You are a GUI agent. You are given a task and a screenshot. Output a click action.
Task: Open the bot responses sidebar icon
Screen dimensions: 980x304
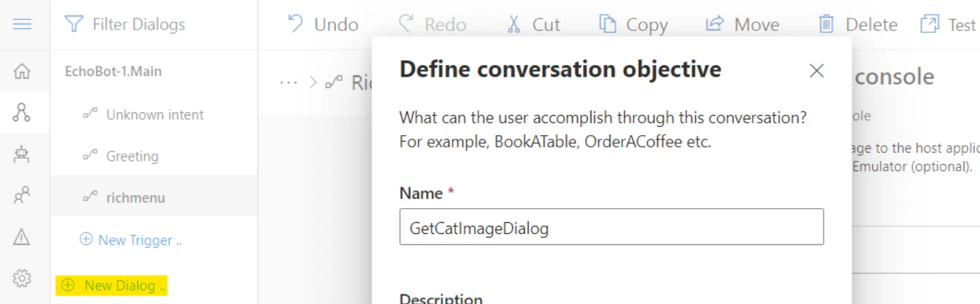click(x=23, y=154)
